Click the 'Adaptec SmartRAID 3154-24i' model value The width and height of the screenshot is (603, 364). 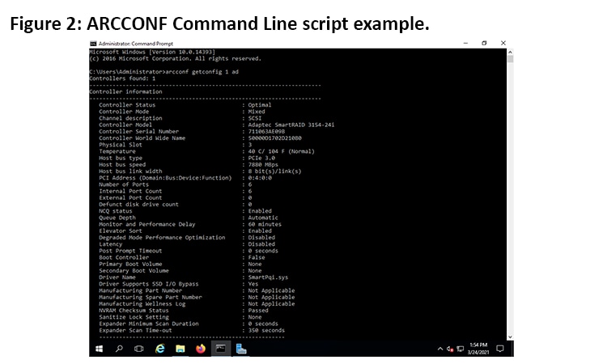point(291,125)
